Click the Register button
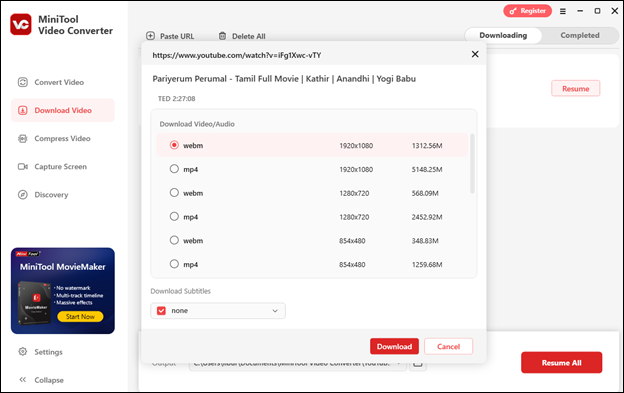The height and width of the screenshot is (393, 624). tap(527, 11)
